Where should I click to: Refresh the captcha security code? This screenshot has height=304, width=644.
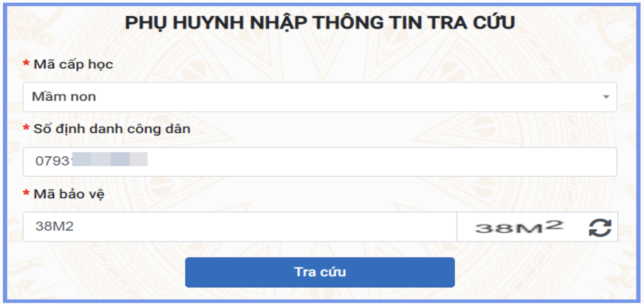click(x=600, y=227)
